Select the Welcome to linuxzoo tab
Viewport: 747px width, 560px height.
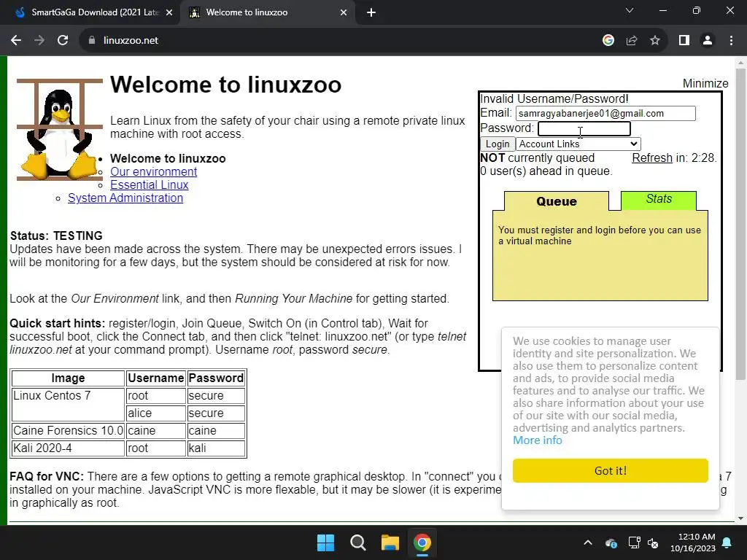(x=267, y=12)
